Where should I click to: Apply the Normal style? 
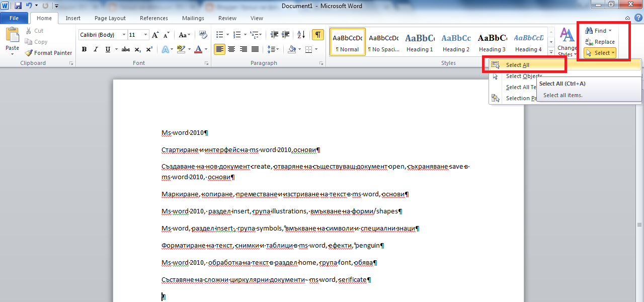pyautogui.click(x=348, y=42)
